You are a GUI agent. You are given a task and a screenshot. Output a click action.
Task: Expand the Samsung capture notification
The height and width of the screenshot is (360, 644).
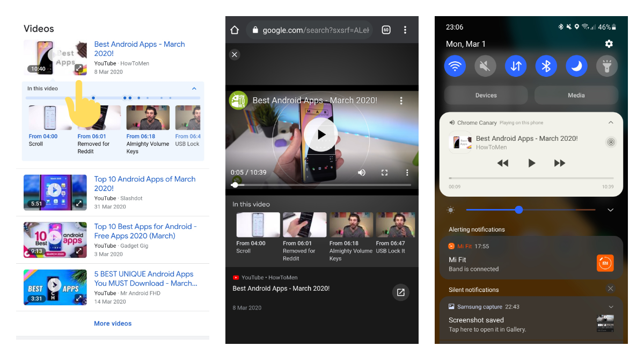click(x=611, y=307)
